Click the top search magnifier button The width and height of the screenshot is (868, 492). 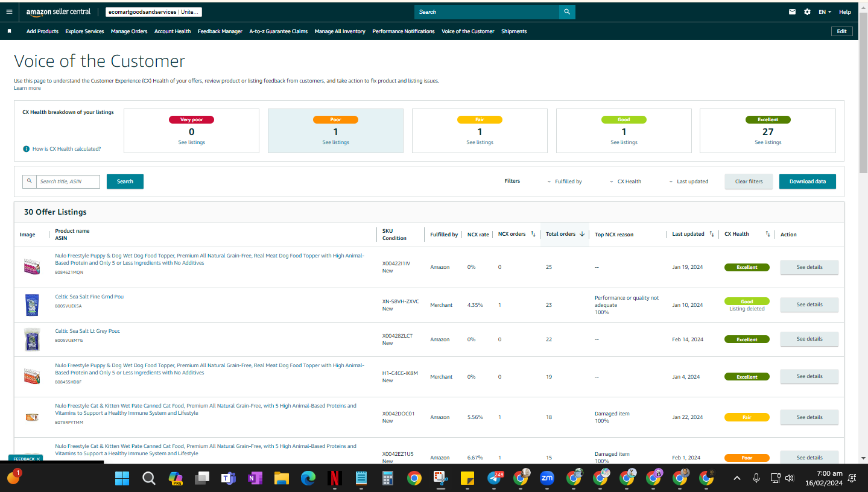567,11
